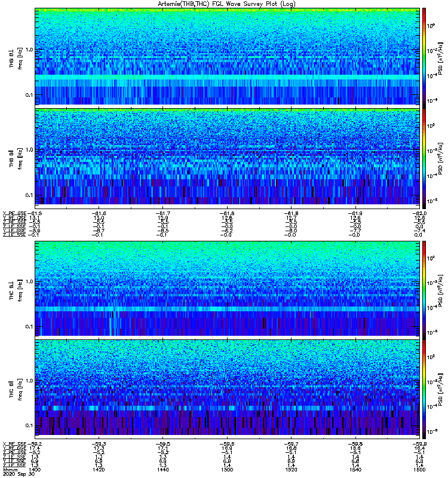Image resolution: width=448 pixels, height=478 pixels.
Task: Click the 0.1 tick label on THB B-perpendicular axis
Action: [29, 95]
